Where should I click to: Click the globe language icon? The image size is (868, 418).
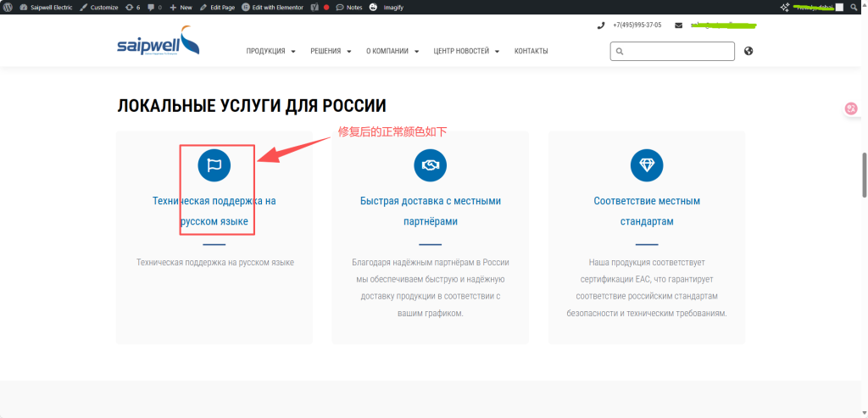pyautogui.click(x=748, y=51)
